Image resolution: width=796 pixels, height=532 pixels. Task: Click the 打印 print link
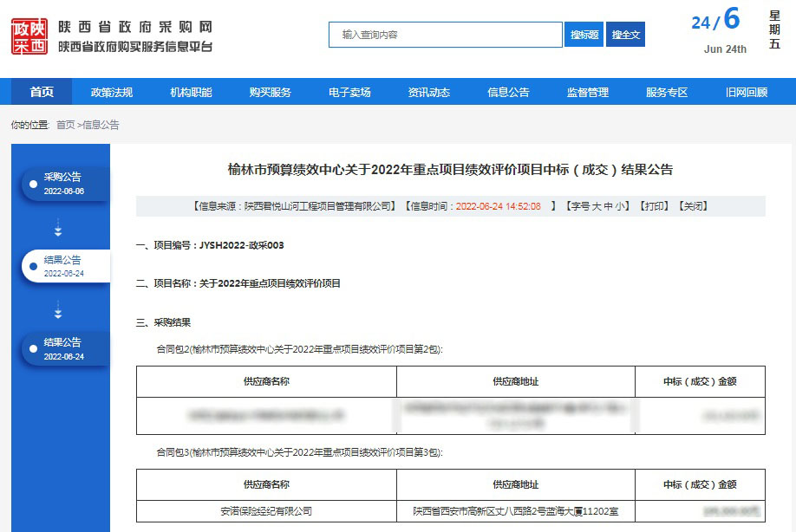click(655, 206)
